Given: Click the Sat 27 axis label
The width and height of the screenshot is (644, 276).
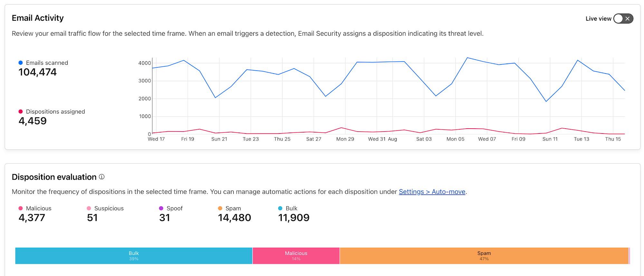Looking at the screenshot, I should (x=314, y=139).
